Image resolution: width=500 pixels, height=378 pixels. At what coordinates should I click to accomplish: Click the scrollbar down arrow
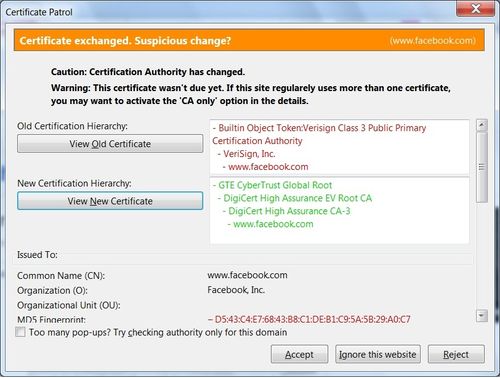point(482,315)
